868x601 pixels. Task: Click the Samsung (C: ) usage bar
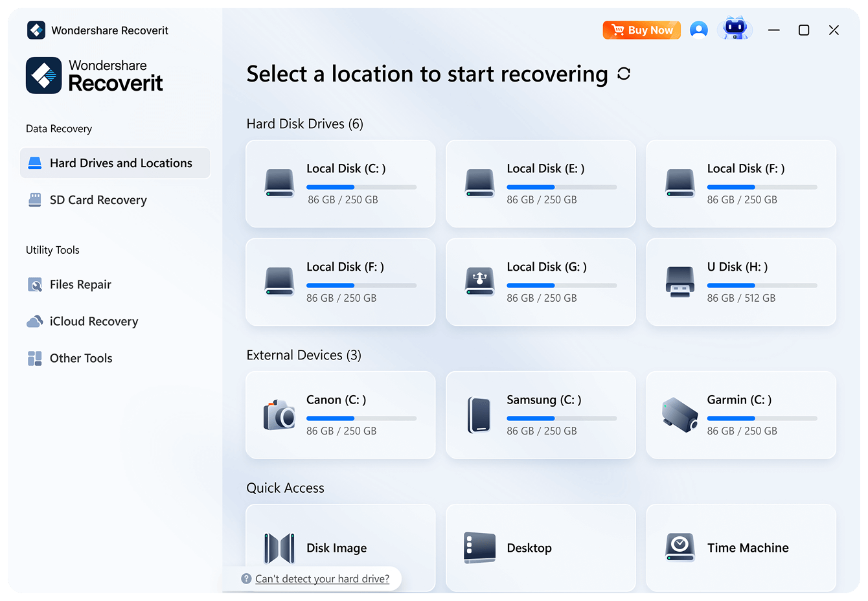point(562,418)
